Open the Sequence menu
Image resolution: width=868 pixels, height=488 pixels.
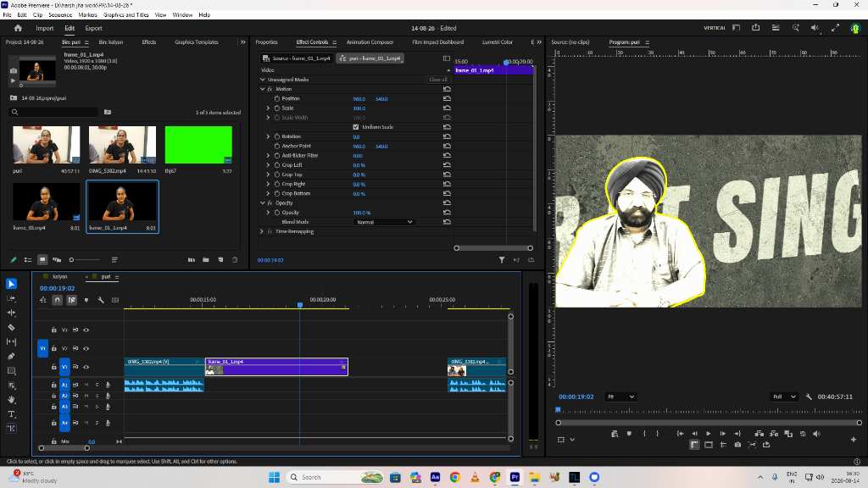tap(60, 15)
